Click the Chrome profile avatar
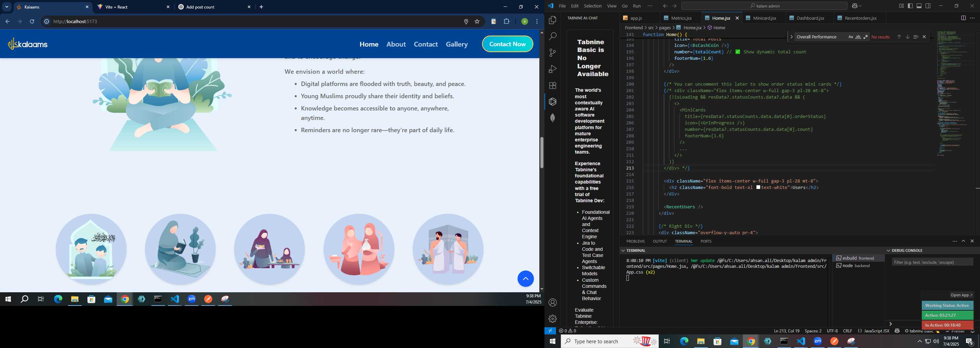Viewport: 980px width, 348px height. 524,22
